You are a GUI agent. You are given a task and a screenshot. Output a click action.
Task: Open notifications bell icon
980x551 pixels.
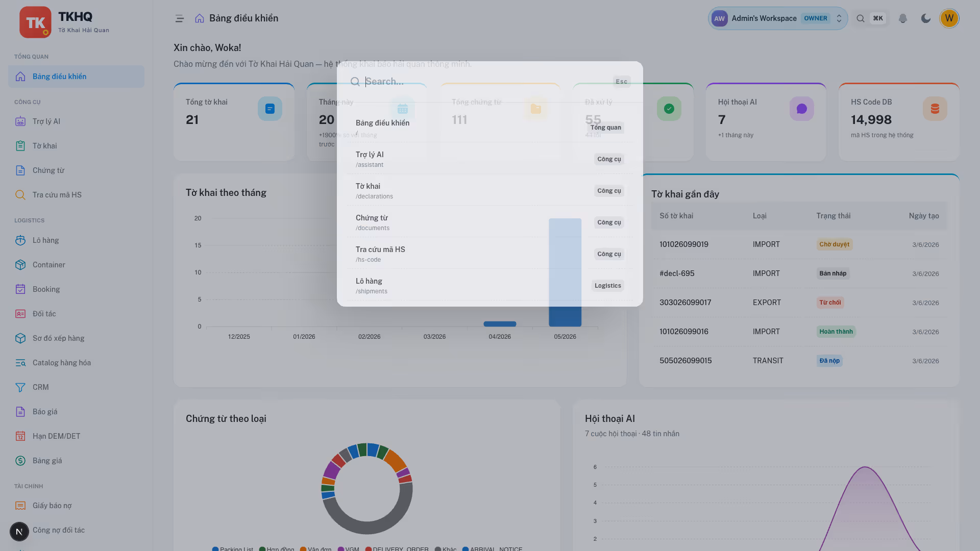point(902,18)
